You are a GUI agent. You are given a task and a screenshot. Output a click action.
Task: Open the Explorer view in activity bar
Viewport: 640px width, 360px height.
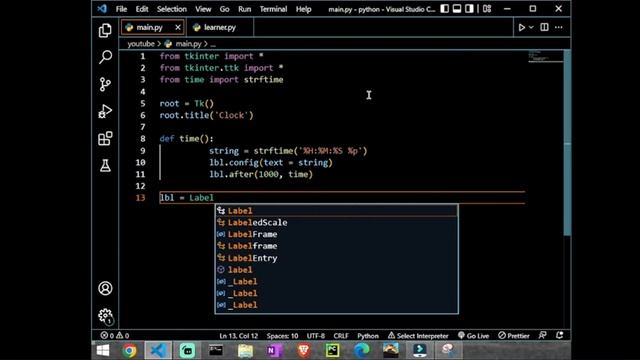pyautogui.click(x=105, y=31)
